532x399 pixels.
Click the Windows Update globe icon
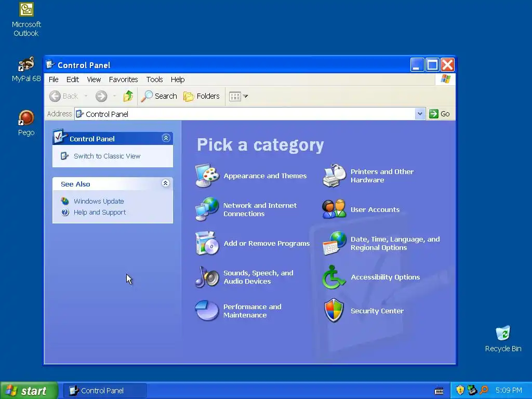click(x=65, y=201)
